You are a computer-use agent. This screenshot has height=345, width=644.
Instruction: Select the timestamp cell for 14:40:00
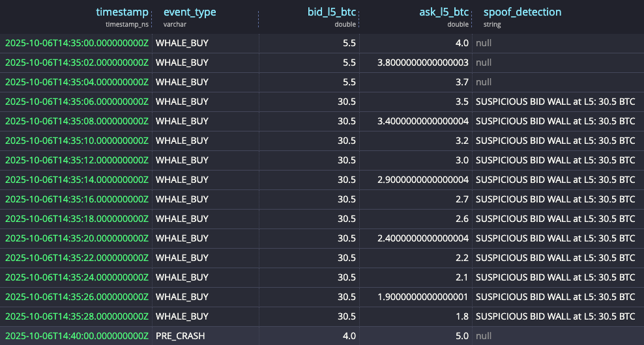coord(77,336)
